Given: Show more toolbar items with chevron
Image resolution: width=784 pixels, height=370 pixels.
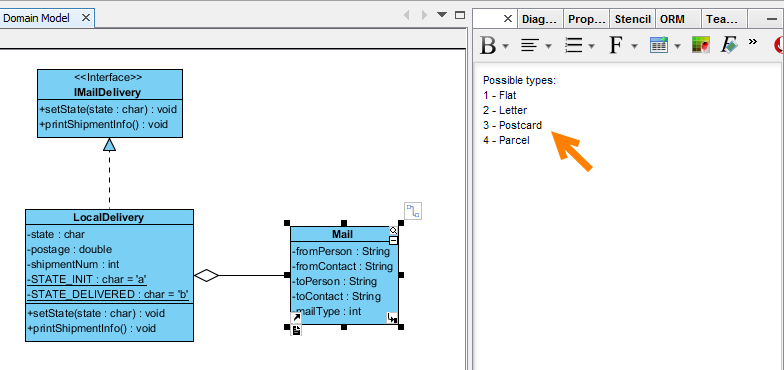Looking at the screenshot, I should pyautogui.click(x=753, y=42).
